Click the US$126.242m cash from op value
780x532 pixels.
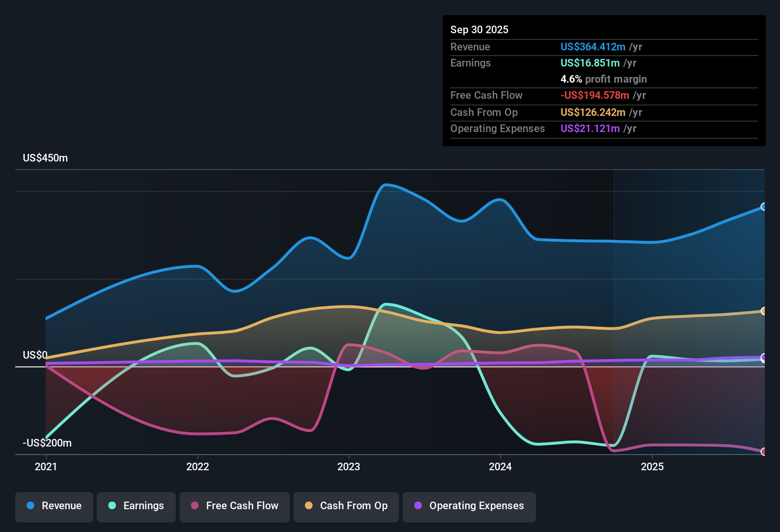tap(593, 113)
